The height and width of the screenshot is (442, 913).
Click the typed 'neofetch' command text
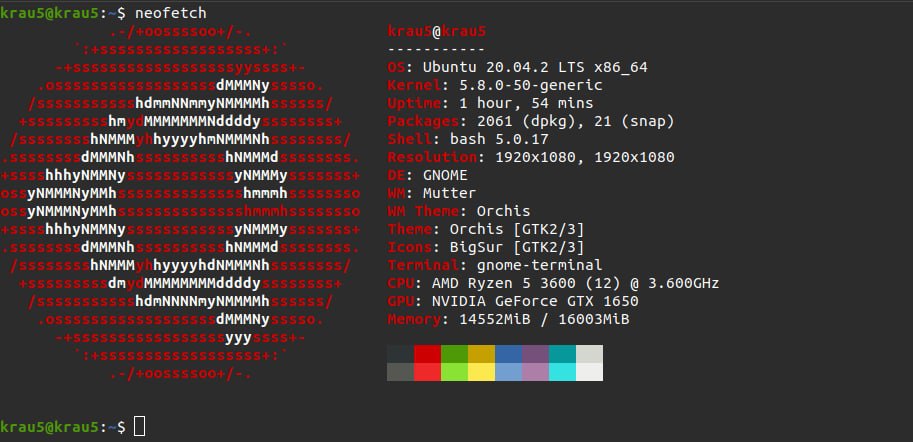171,13
